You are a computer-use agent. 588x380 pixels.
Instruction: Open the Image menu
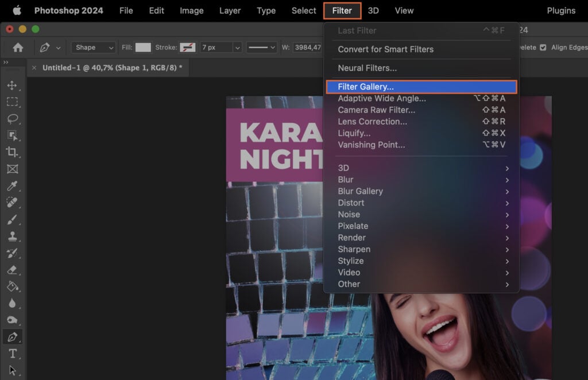point(191,10)
